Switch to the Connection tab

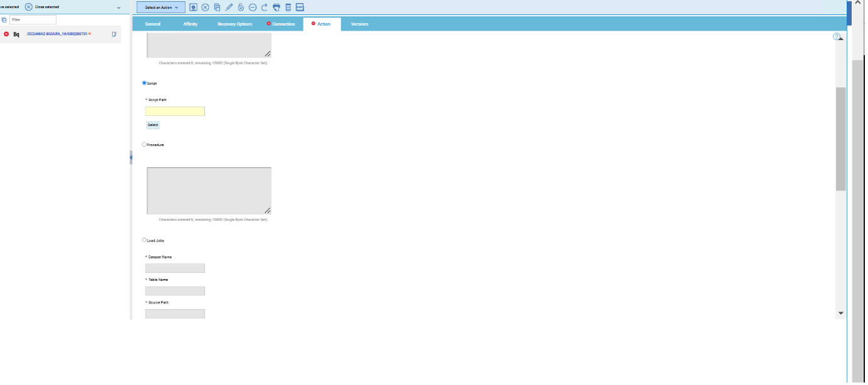281,24
